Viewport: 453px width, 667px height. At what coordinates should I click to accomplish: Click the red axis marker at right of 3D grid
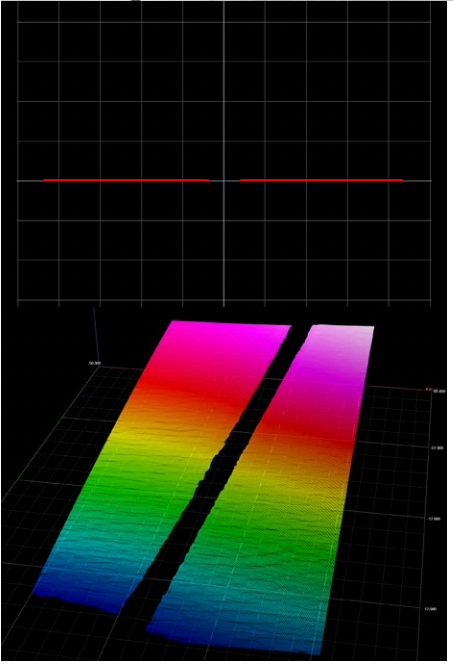pyautogui.click(x=428, y=389)
